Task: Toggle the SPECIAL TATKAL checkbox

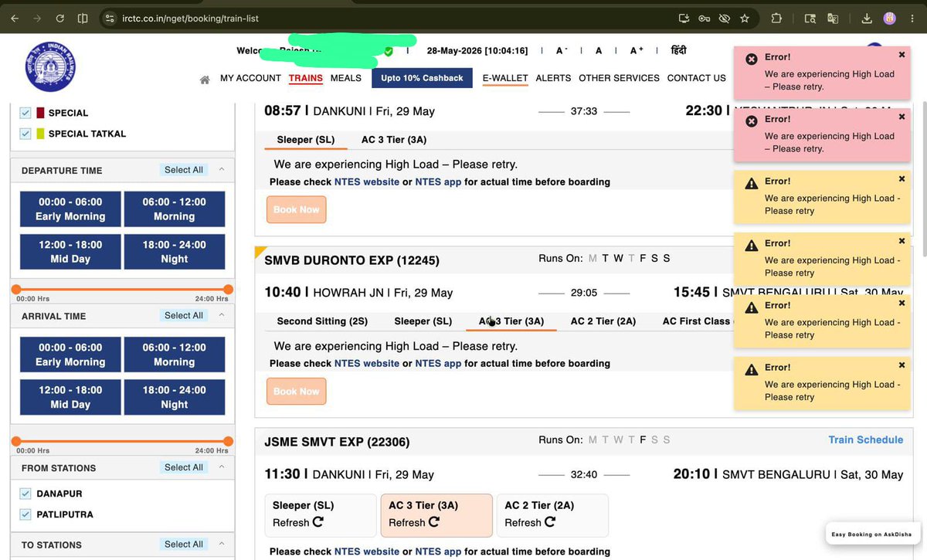Action: click(x=25, y=134)
